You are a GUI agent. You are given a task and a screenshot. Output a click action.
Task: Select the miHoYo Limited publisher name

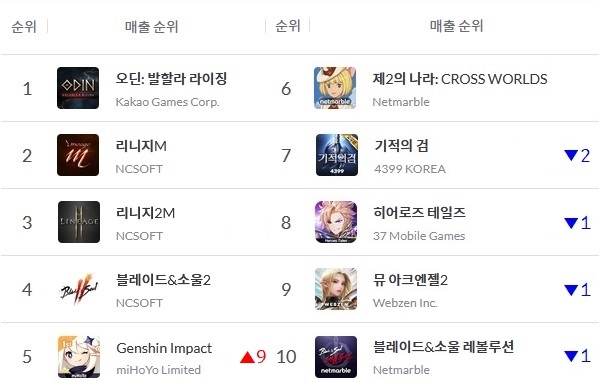pos(158,370)
